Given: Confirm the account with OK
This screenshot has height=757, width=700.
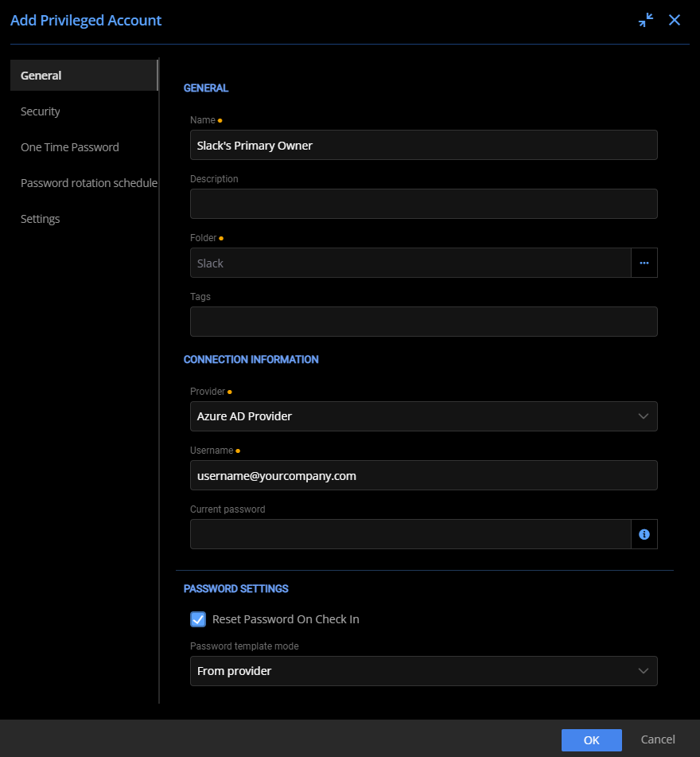Looking at the screenshot, I should [592, 739].
